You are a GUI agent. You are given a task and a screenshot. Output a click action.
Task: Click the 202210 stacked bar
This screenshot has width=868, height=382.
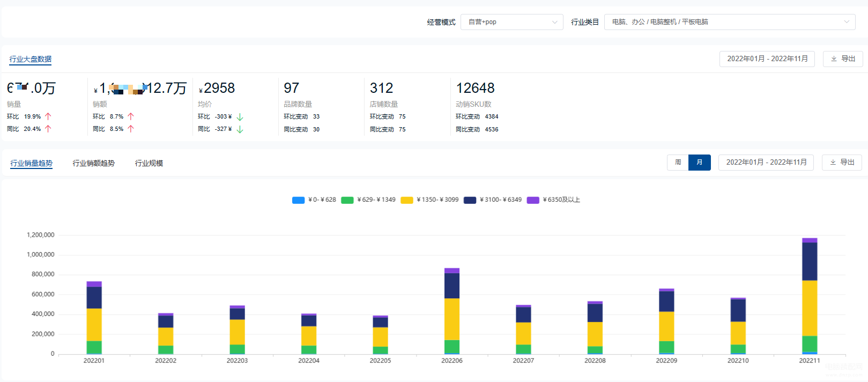point(738,326)
